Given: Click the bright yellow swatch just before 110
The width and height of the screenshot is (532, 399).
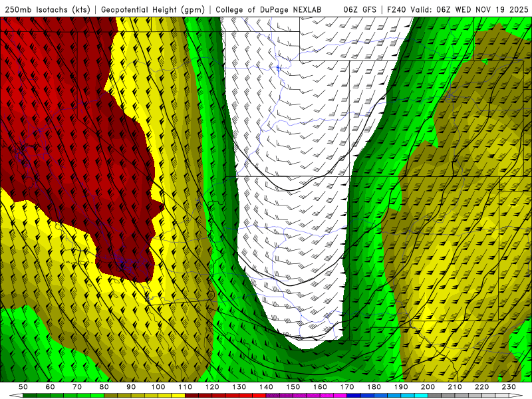Looking at the screenshot, I should click(178, 395).
